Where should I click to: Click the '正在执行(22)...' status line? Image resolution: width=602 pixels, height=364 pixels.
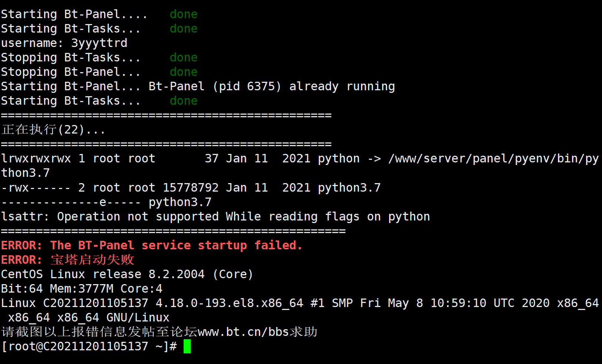[53, 130]
